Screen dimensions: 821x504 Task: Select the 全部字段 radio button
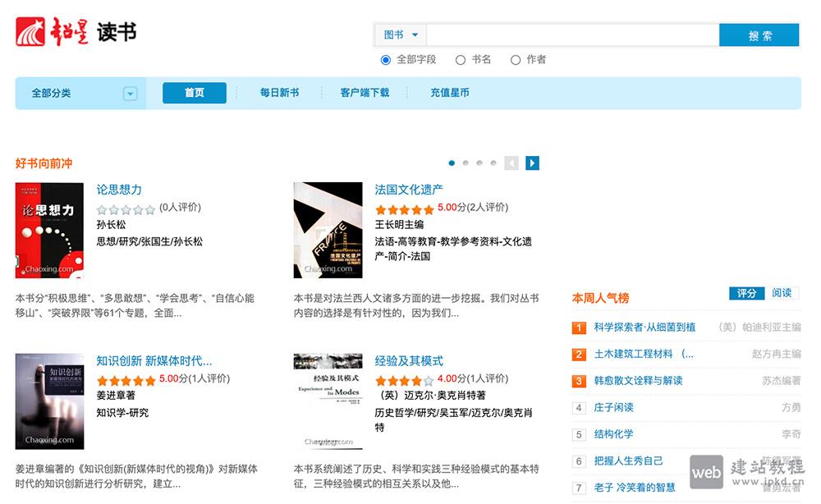pos(384,59)
